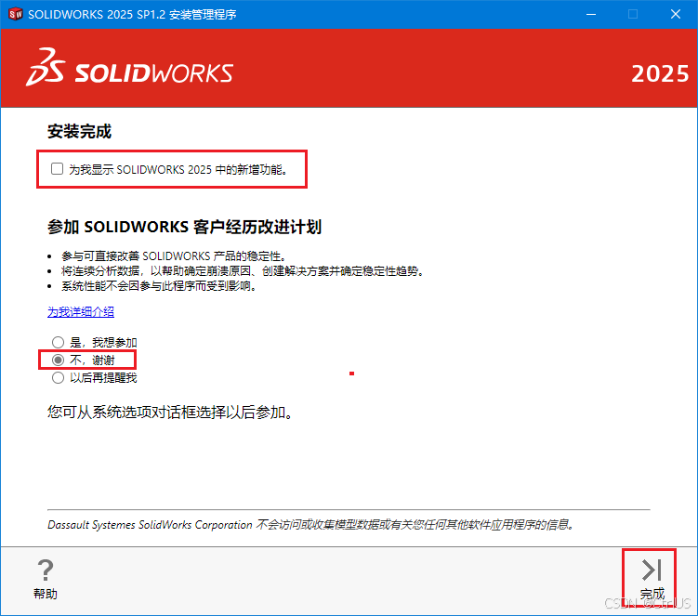Click the 2025 version label in banner
This screenshot has height=616, width=698.
[x=660, y=74]
